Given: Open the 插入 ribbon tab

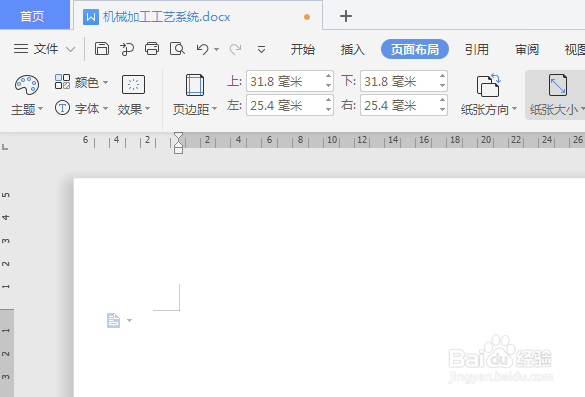Looking at the screenshot, I should (x=352, y=49).
